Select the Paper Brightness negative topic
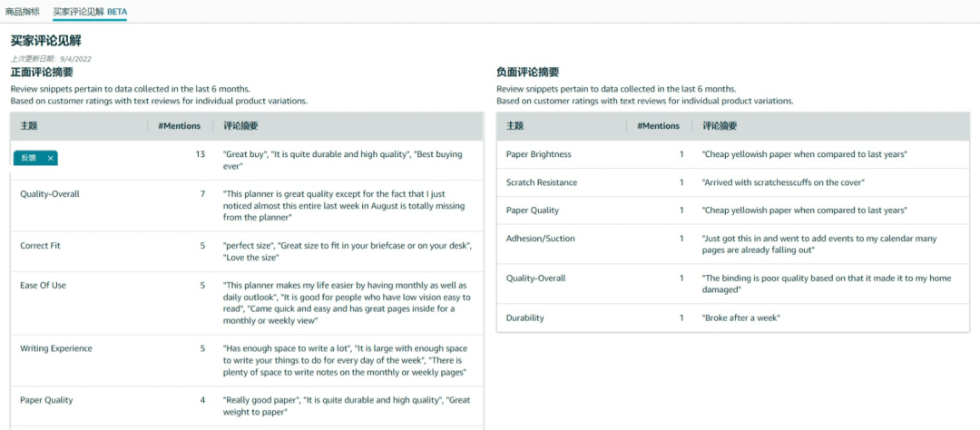Screen dimensions: 980x430 [x=539, y=154]
